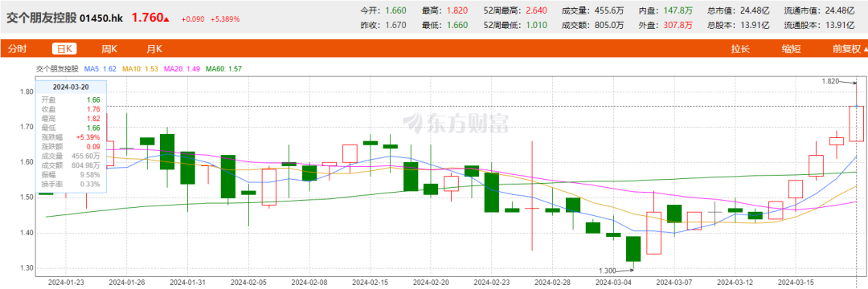This screenshot has height=289, width=868.
Task: Click the MA5 moving average label
Action: coord(100,69)
